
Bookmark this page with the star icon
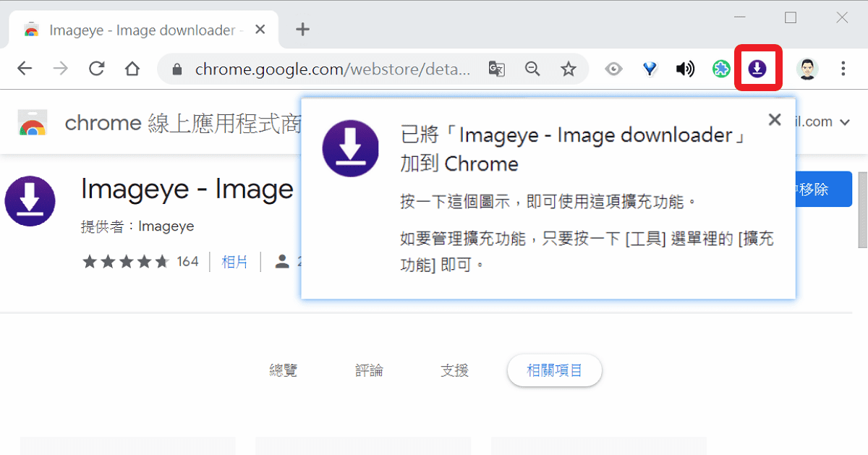(x=569, y=69)
